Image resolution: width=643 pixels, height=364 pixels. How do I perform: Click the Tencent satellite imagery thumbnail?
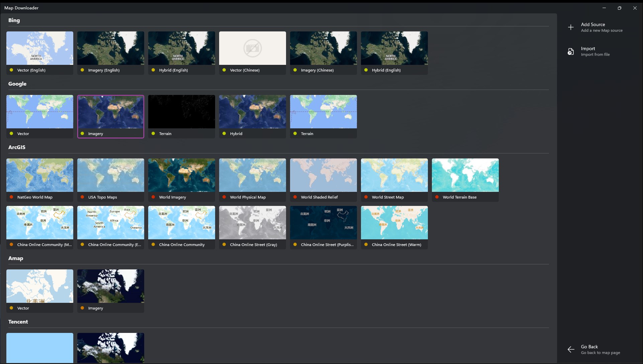coord(110,348)
